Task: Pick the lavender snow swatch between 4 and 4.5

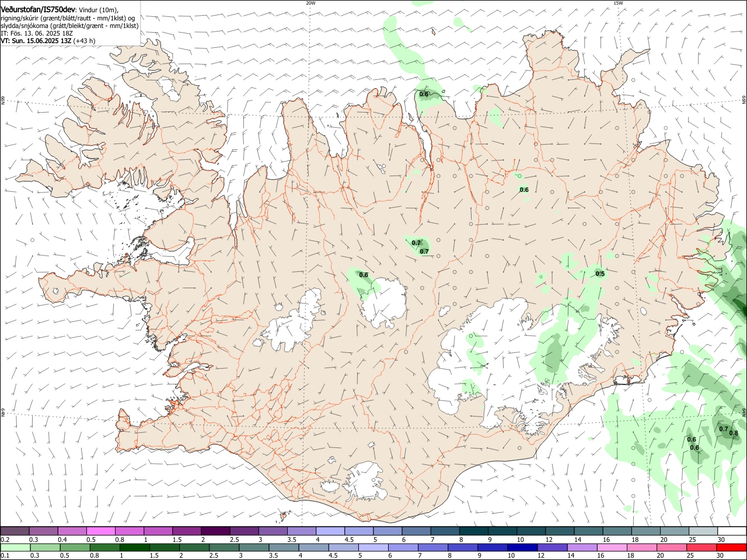Action: (x=330, y=531)
